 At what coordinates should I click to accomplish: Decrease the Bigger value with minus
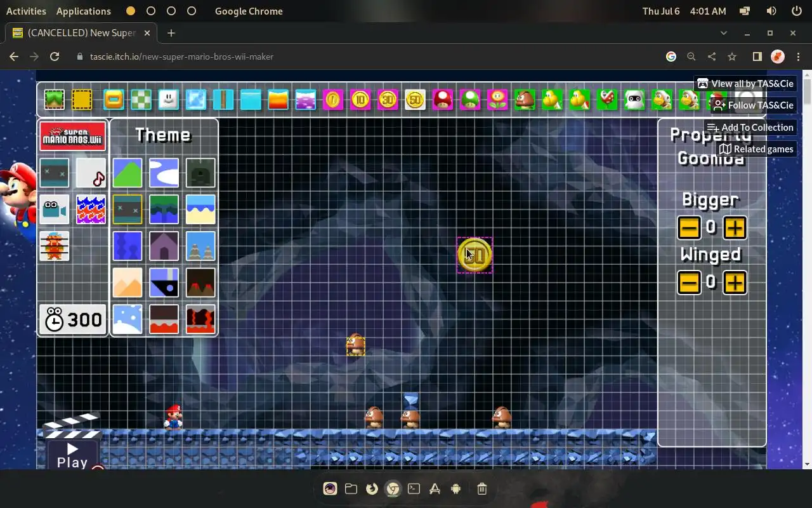[x=689, y=227]
